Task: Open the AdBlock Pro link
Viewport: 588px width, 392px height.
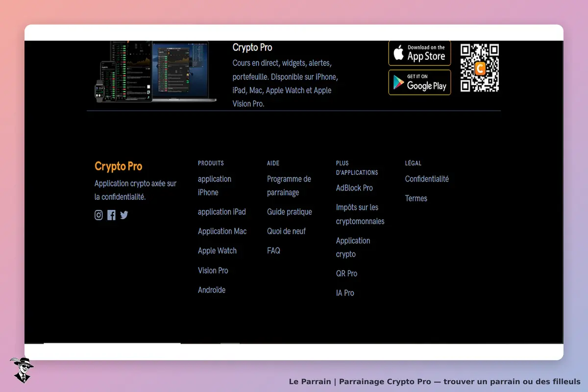Action: pos(354,188)
